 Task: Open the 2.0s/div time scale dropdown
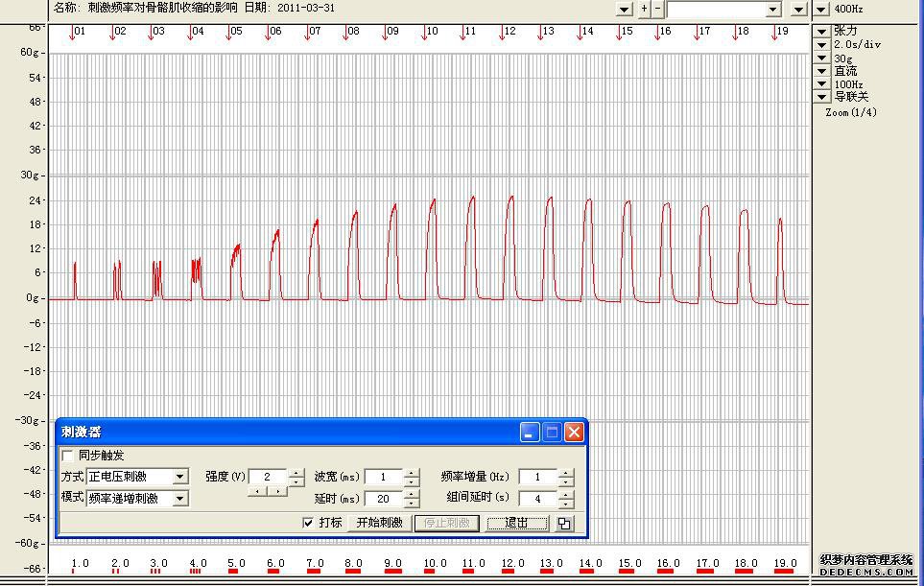822,44
